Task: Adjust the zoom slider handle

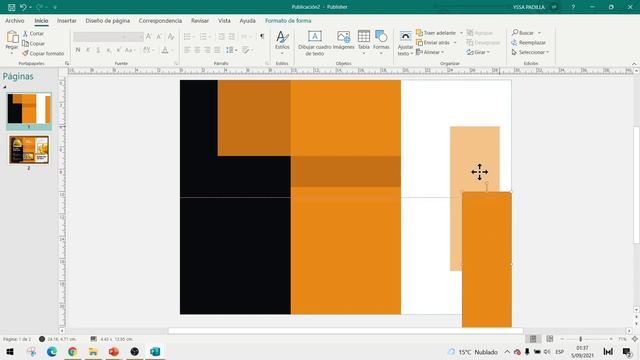Action: click(x=580, y=339)
